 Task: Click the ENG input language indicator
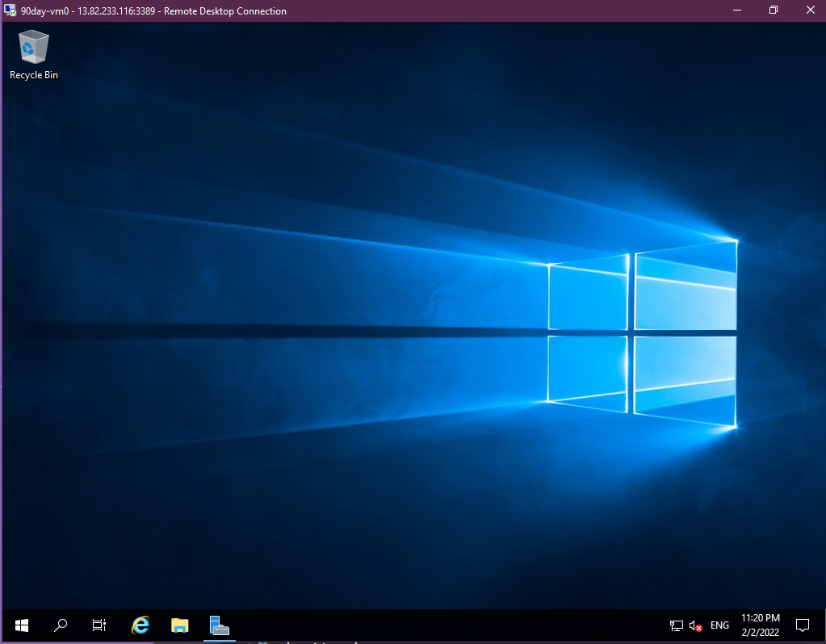point(719,625)
